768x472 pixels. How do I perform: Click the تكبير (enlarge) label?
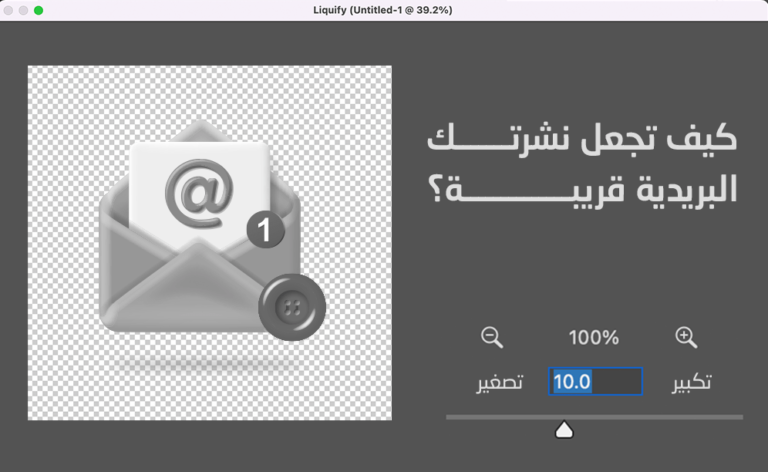[x=689, y=382]
